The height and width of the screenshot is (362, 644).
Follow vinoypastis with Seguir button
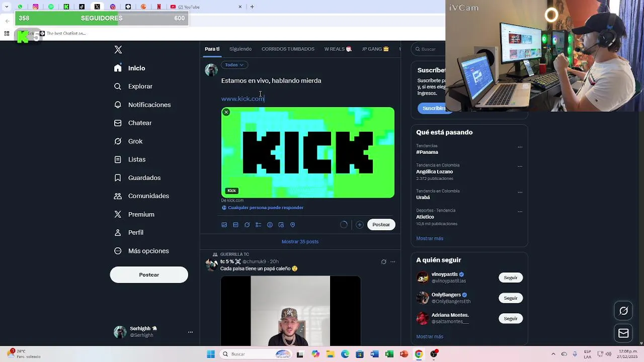tap(511, 278)
